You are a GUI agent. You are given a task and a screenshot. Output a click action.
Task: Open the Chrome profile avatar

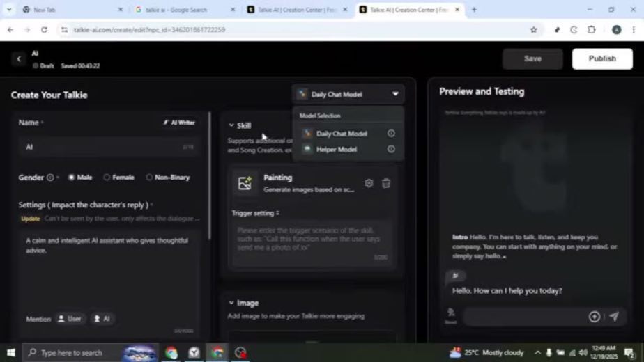tap(617, 29)
